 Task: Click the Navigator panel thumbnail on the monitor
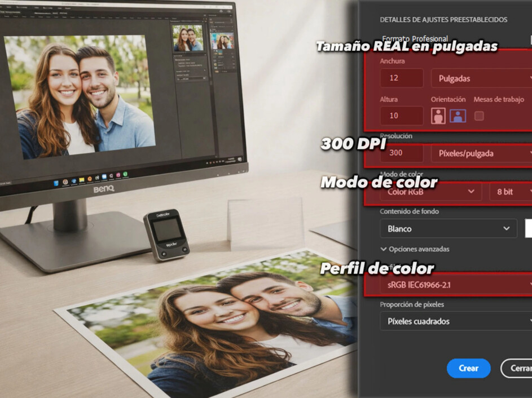coord(188,38)
